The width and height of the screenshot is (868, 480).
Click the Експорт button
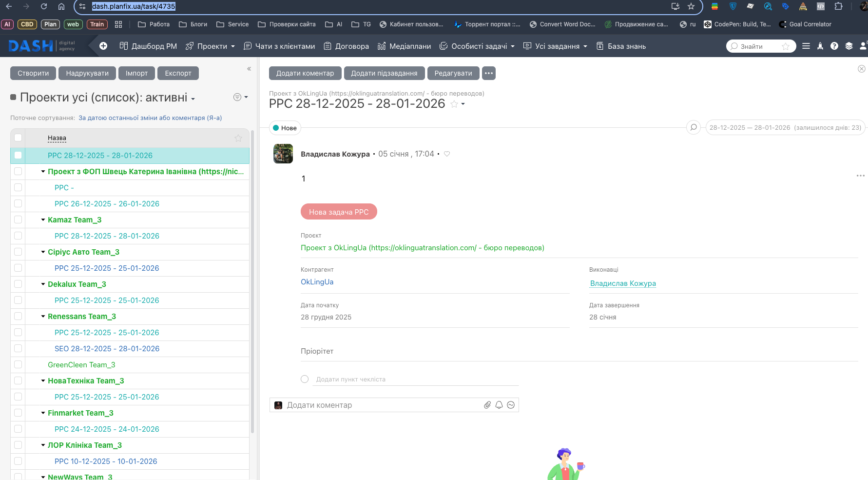(178, 73)
